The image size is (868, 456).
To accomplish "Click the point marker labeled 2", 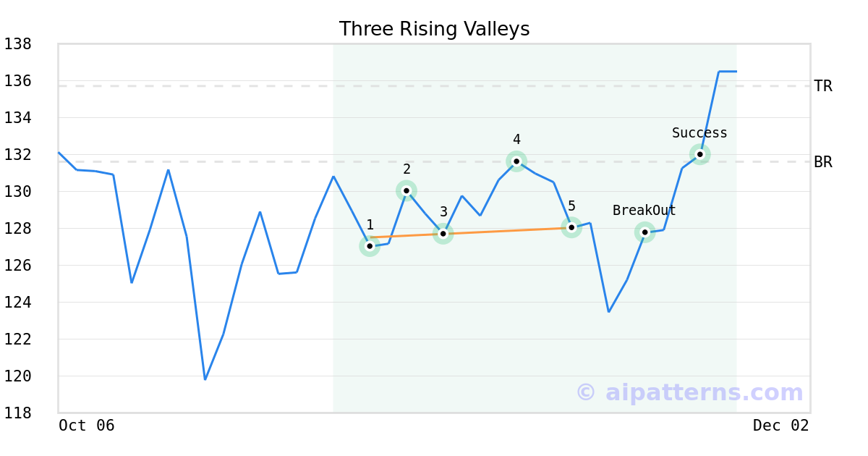I will click(x=407, y=190).
